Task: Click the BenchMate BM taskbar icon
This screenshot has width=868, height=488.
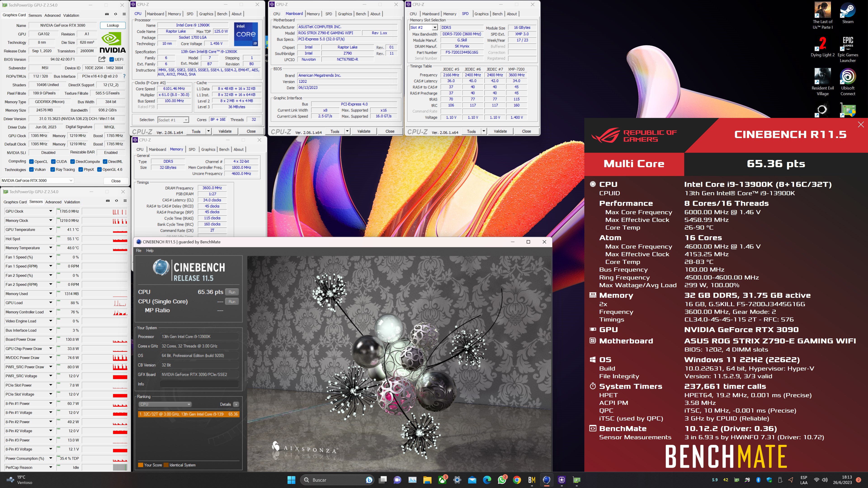Action: click(x=532, y=480)
